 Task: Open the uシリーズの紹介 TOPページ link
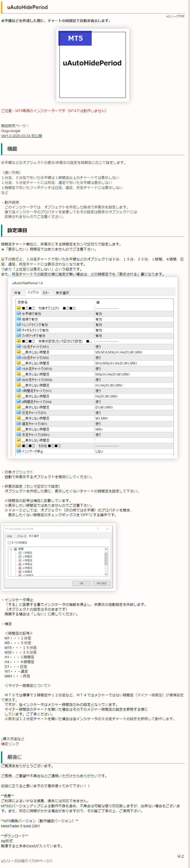click(27, 860)
